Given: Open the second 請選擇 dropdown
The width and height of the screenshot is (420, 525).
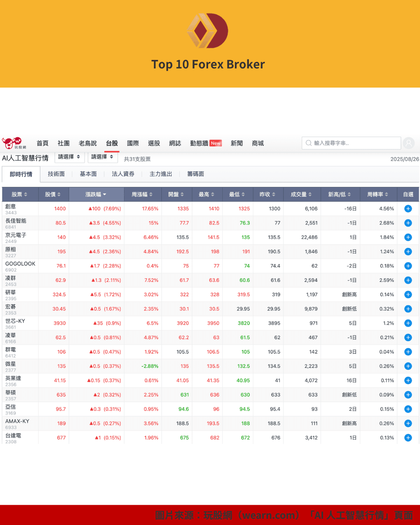Looking at the screenshot, I should (102, 157).
